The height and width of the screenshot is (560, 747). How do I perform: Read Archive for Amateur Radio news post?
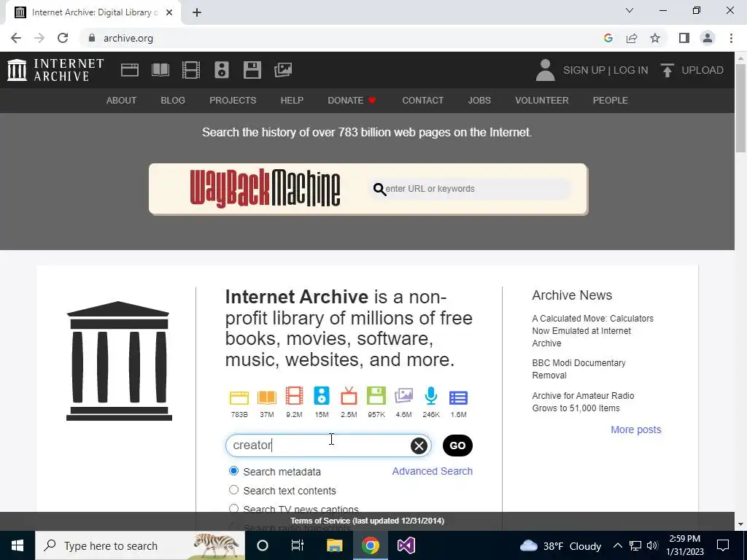(x=583, y=402)
